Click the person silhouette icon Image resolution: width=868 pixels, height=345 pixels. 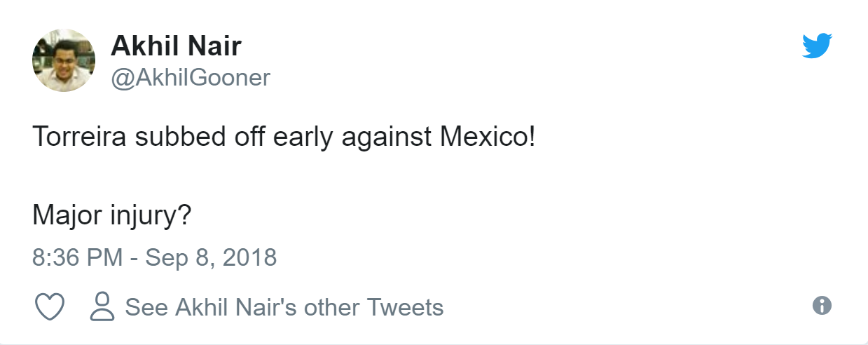pyautogui.click(x=102, y=307)
